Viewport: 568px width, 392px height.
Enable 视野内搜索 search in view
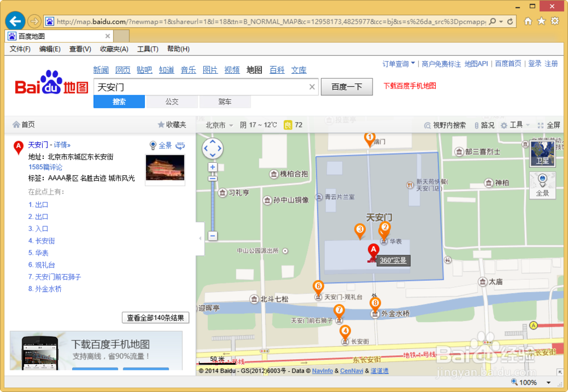pyautogui.click(x=445, y=125)
